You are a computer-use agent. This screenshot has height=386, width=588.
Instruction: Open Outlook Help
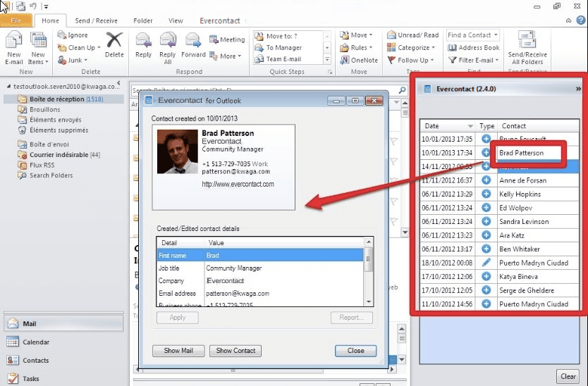tap(581, 20)
